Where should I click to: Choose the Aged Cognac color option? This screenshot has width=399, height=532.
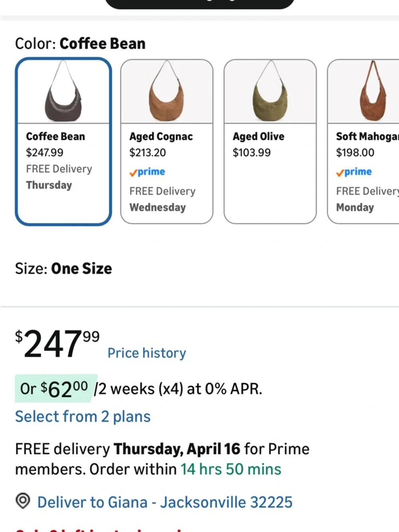[167, 142]
